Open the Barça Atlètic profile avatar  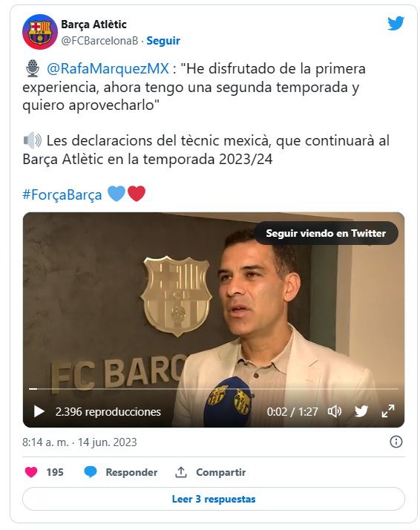40,32
